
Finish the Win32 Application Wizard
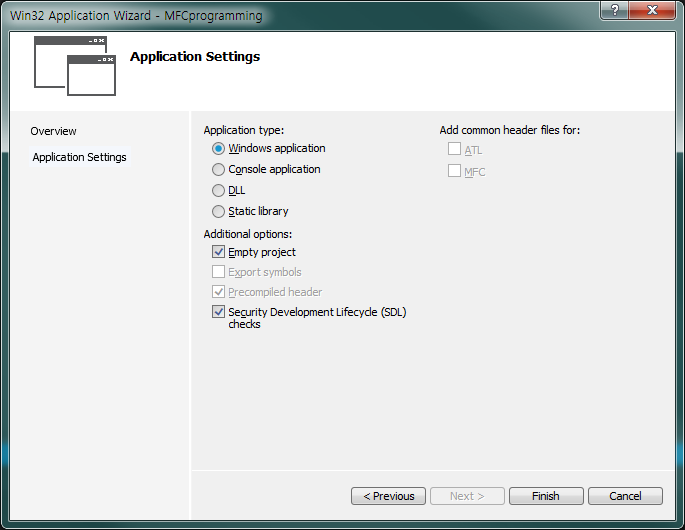(x=546, y=496)
